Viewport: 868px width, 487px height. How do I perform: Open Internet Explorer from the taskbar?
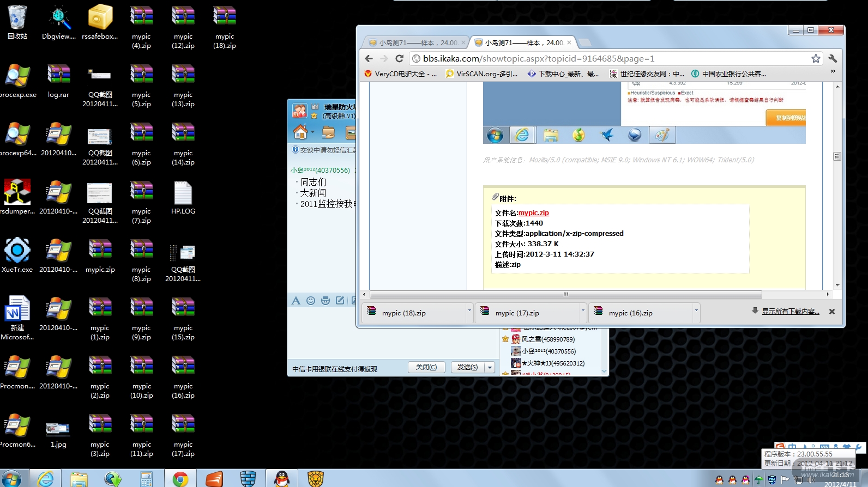[45, 479]
